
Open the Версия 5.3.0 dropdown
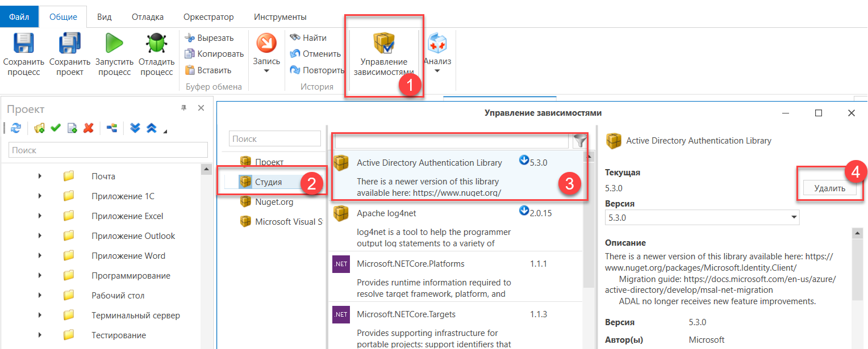(x=702, y=217)
